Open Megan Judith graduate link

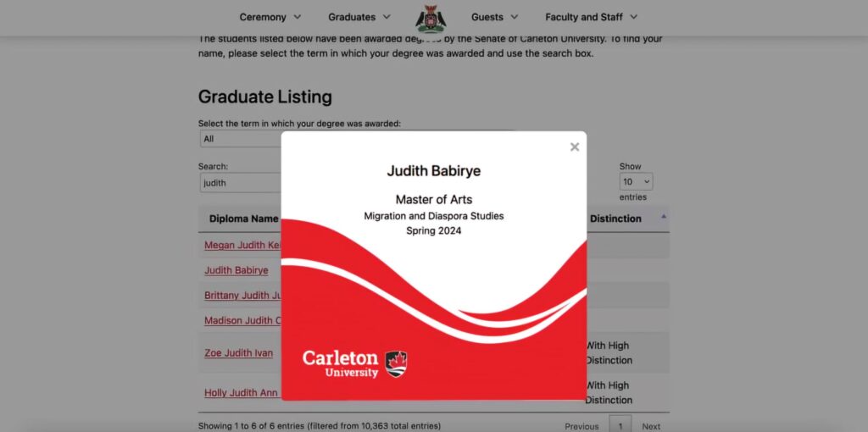242,245
